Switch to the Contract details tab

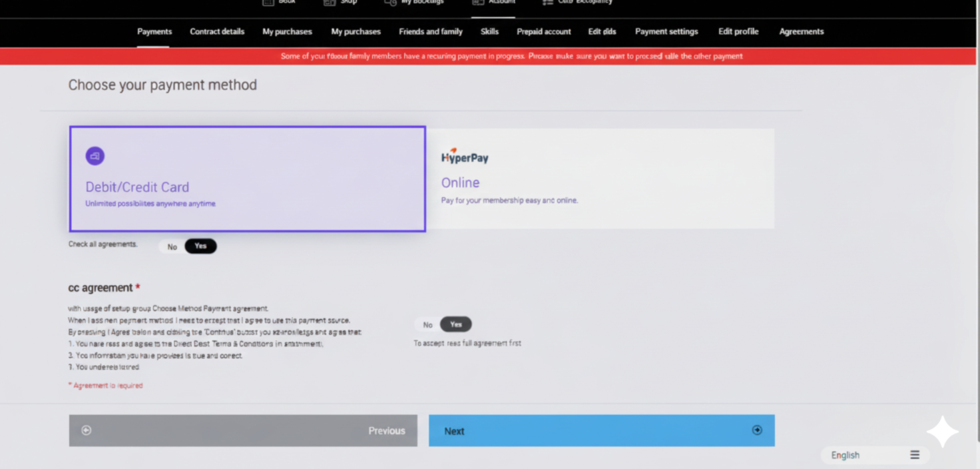point(217,31)
